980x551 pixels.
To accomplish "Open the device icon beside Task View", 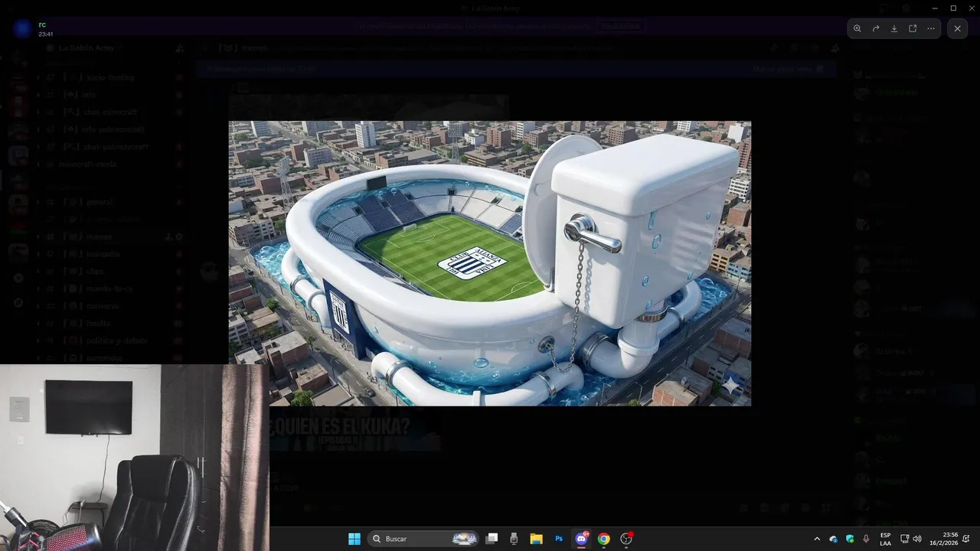I will point(514,539).
